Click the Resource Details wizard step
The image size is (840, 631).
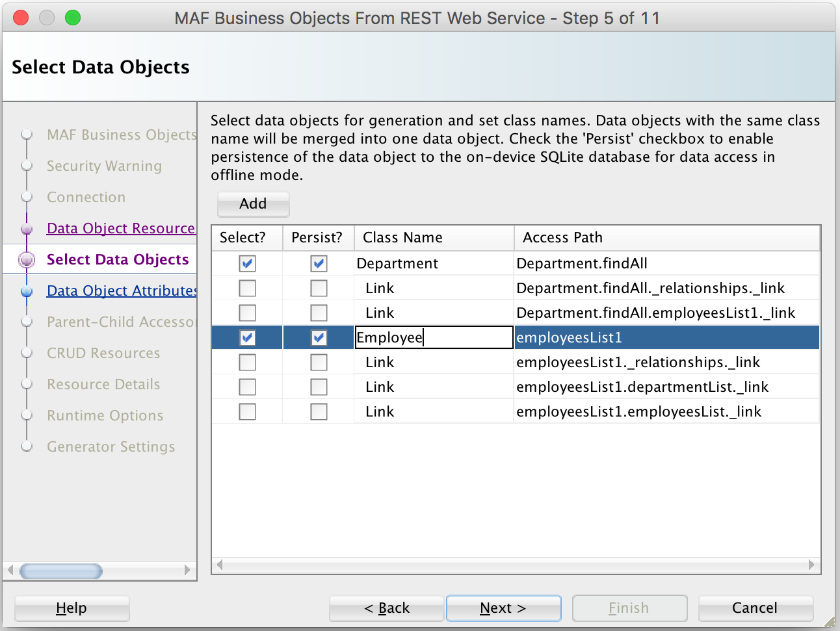103,384
